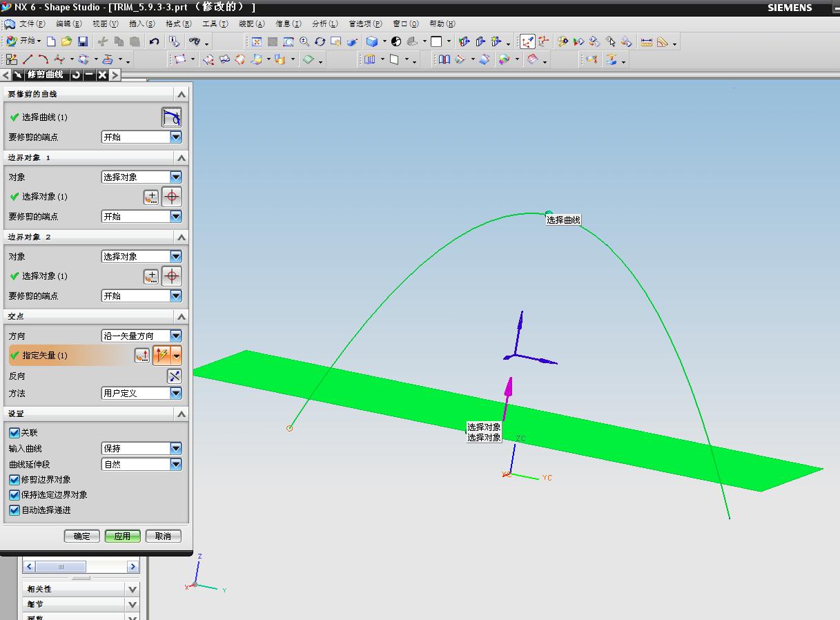Click the 取消 Cancel button
This screenshot has height=620, width=840.
(163, 536)
